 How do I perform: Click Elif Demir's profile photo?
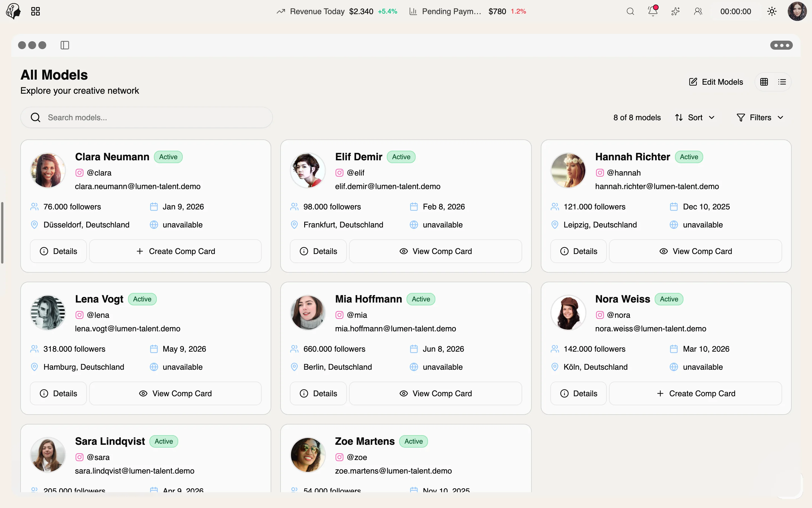coord(308,170)
